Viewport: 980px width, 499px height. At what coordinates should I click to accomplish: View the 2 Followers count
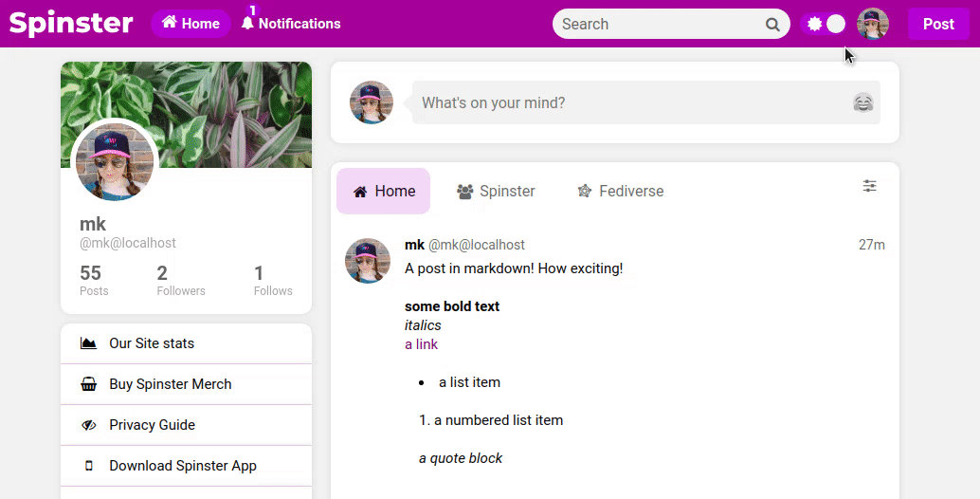pos(181,280)
